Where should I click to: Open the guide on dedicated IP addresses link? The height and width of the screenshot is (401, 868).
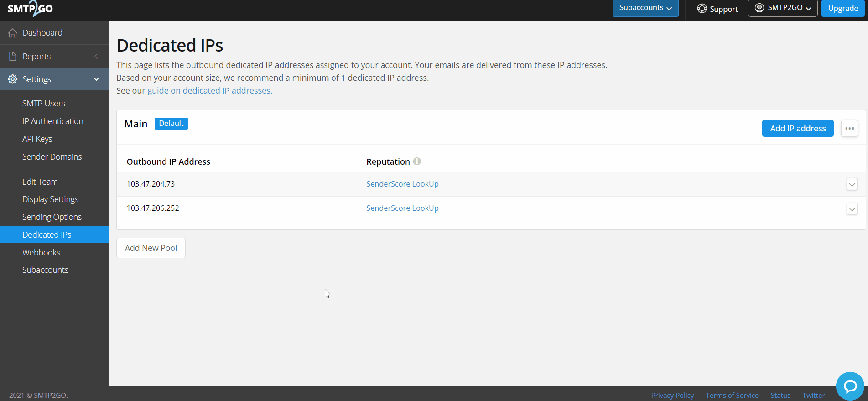pos(210,91)
